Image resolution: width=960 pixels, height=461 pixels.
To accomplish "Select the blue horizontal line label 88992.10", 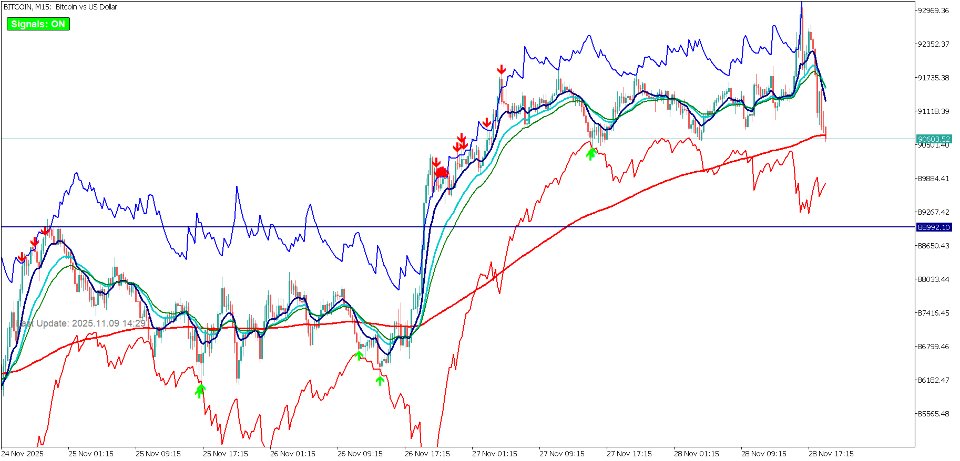I will tap(934, 227).
